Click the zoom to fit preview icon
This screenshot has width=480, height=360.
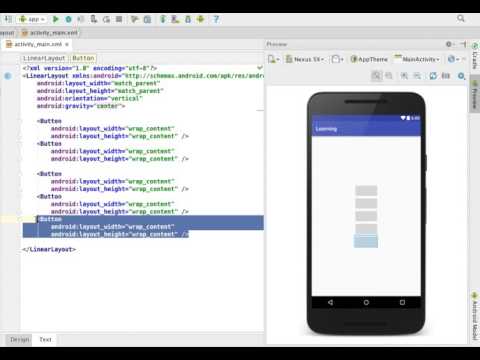click(x=376, y=76)
